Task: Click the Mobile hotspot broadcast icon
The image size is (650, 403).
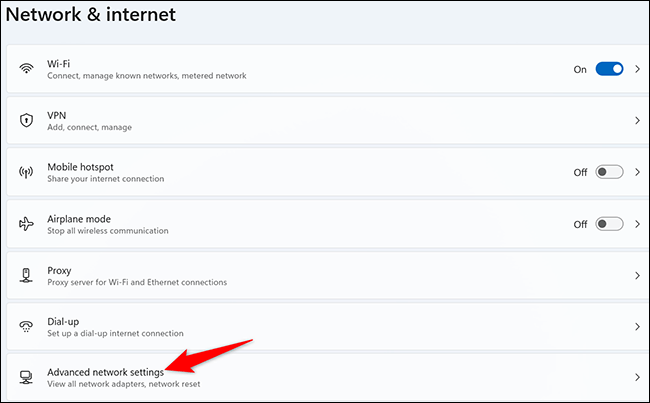Action: point(26,172)
